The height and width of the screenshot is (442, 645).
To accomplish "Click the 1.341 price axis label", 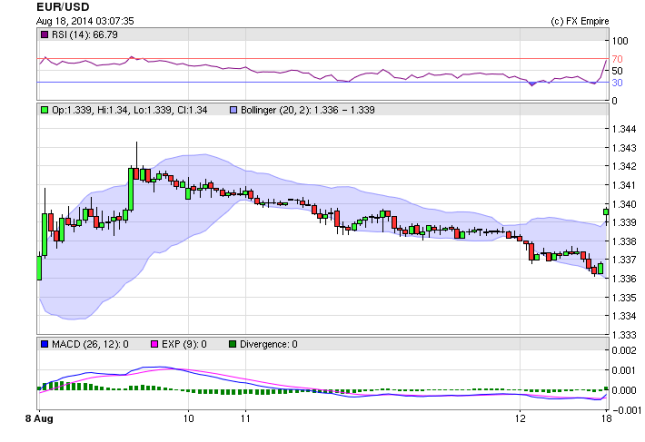I will [x=624, y=185].
